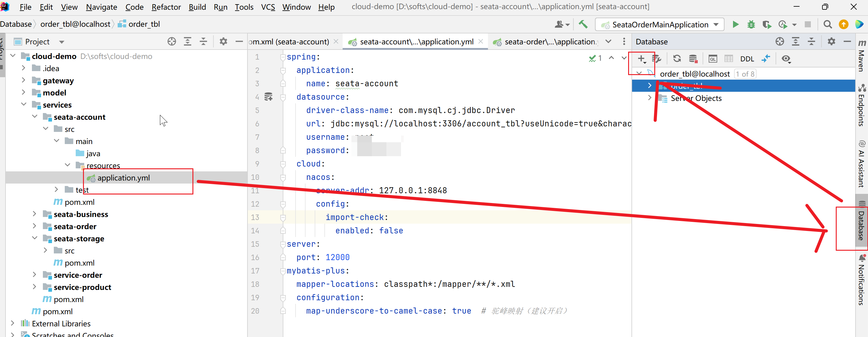This screenshot has height=337, width=868.
Task: Fold the datasource block on line 4
Action: point(283,97)
